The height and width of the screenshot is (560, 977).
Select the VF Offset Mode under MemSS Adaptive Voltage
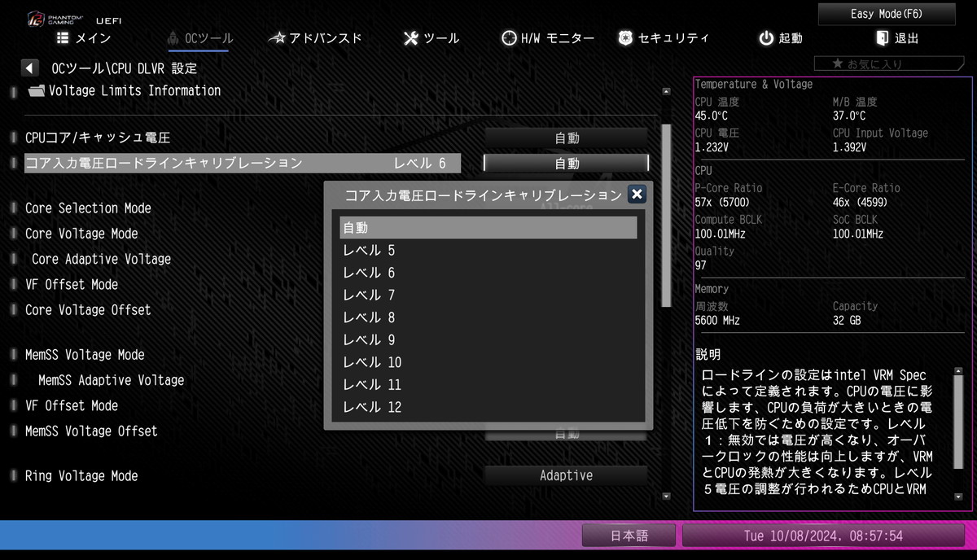tap(72, 405)
